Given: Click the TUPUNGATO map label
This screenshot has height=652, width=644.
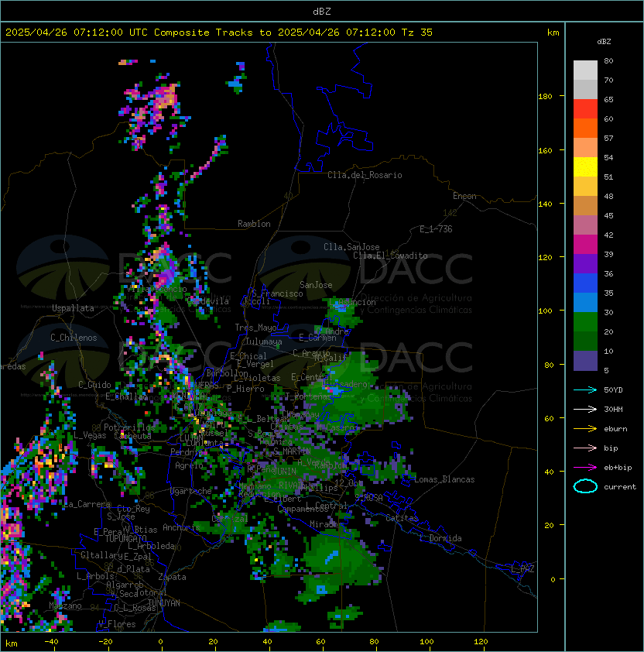Looking at the screenshot, I should [125, 538].
